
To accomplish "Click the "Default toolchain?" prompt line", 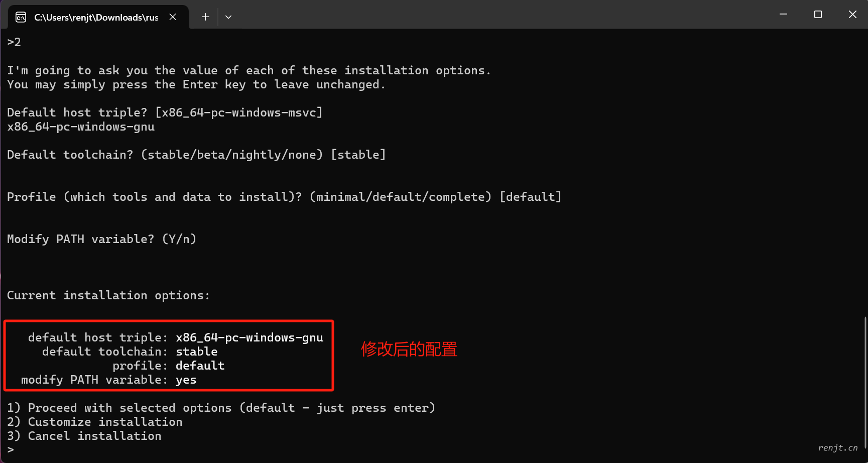I will (x=196, y=155).
